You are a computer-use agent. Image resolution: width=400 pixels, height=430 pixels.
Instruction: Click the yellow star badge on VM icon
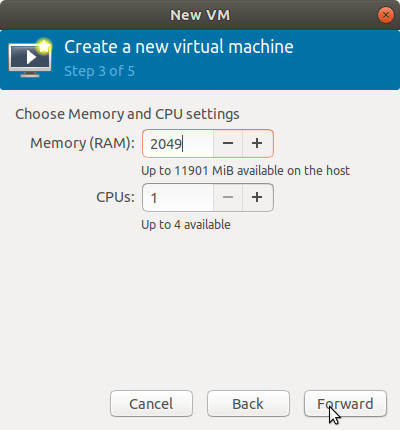(x=44, y=47)
